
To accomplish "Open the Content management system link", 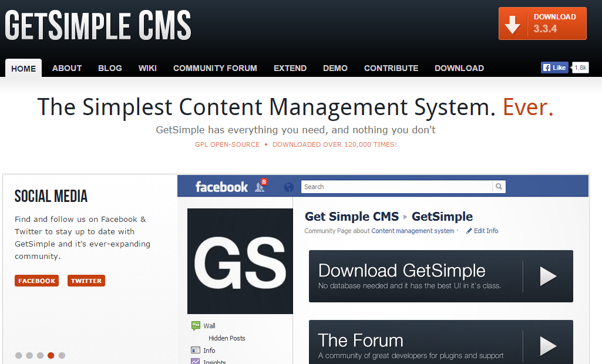I will point(413,231).
